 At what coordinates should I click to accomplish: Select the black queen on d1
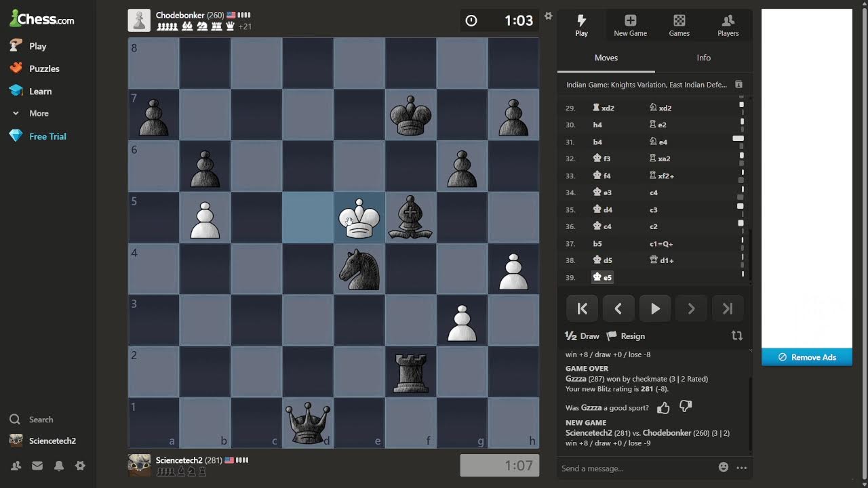pyautogui.click(x=308, y=423)
